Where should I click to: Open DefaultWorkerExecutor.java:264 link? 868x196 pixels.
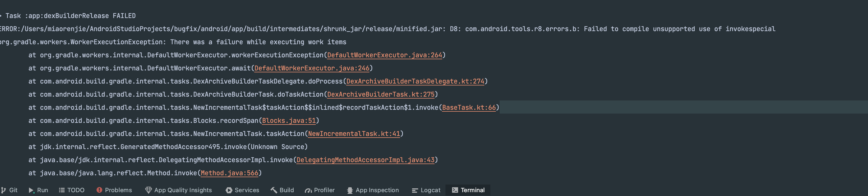(384, 55)
